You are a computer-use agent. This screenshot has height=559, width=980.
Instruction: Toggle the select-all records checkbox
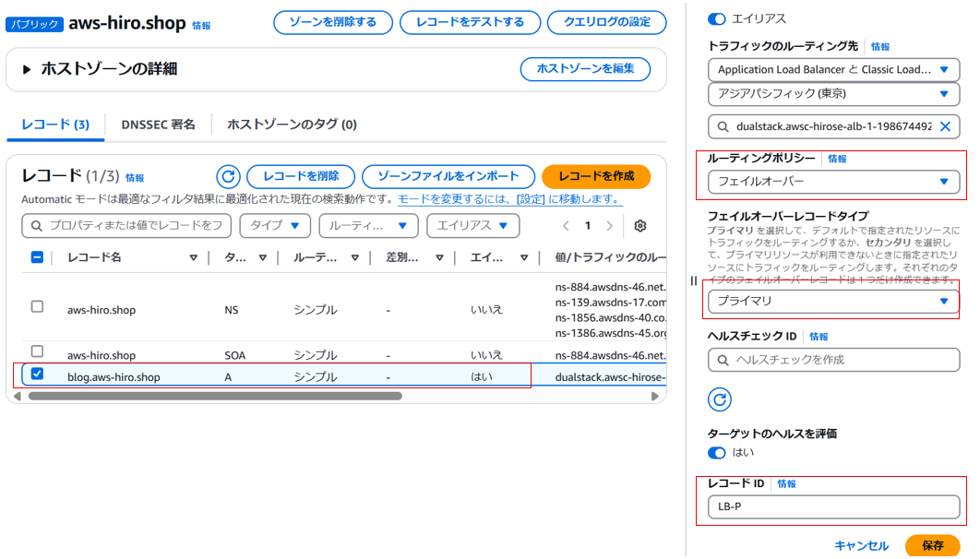click(x=38, y=257)
